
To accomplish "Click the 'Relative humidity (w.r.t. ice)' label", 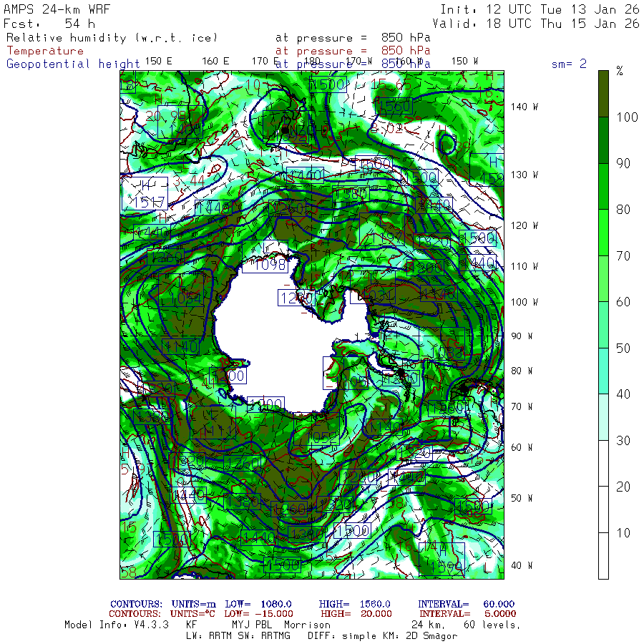I will click(112, 37).
